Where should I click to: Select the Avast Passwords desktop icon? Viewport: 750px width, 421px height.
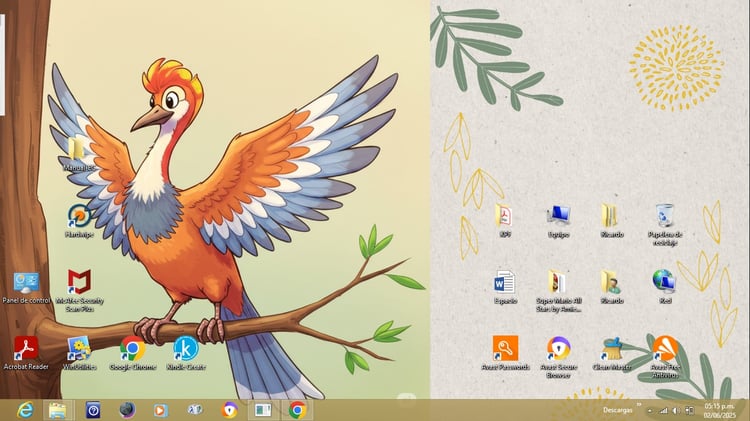click(506, 353)
